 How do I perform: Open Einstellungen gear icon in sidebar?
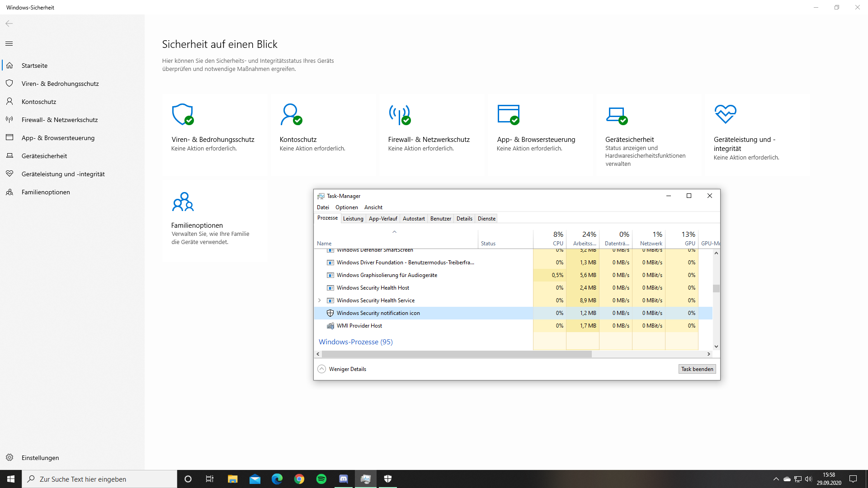(9, 458)
